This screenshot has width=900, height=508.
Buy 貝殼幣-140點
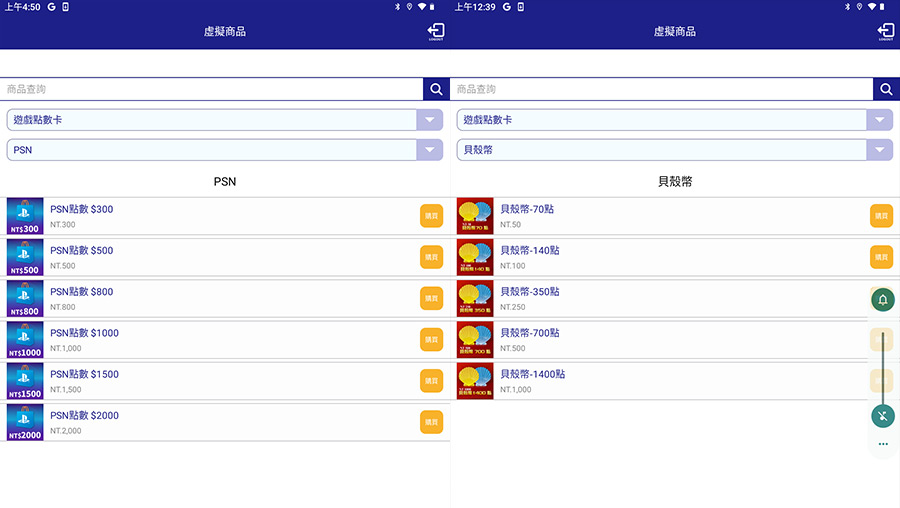[x=881, y=257]
